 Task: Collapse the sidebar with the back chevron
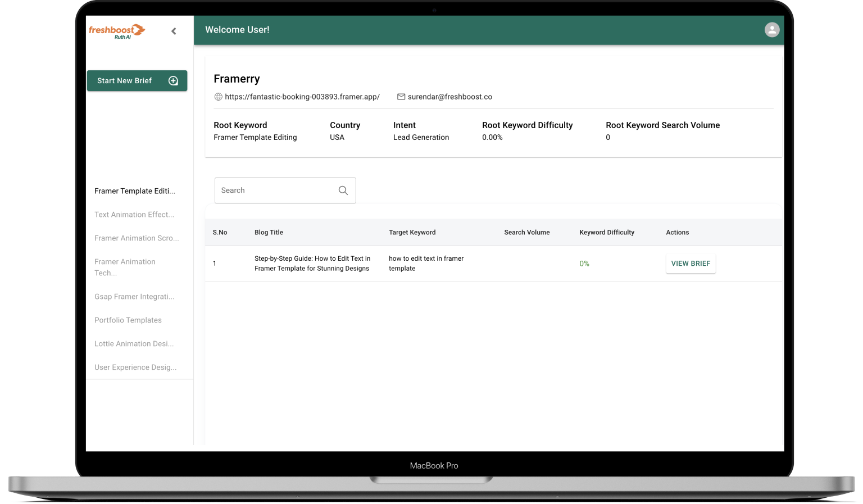(174, 31)
